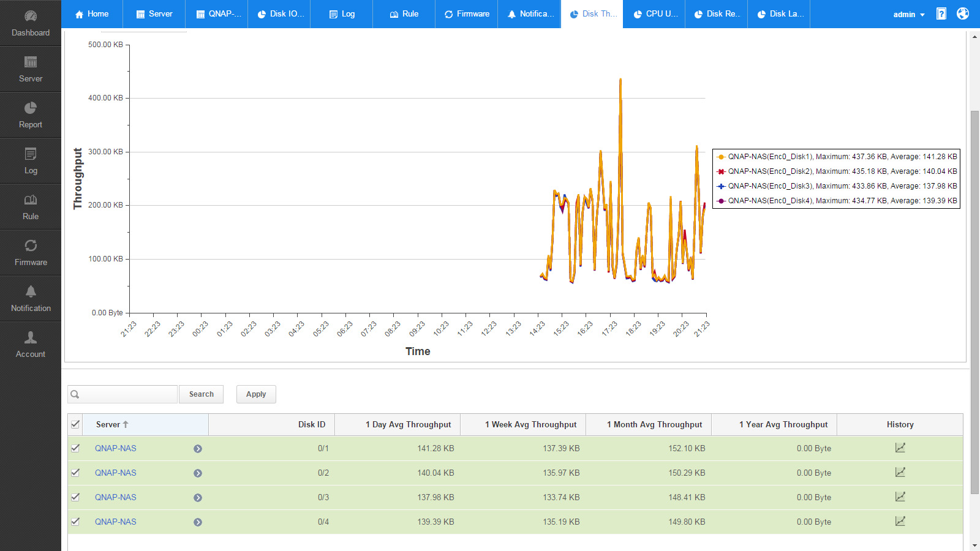
Task: Click the Apply button
Action: pos(256,394)
